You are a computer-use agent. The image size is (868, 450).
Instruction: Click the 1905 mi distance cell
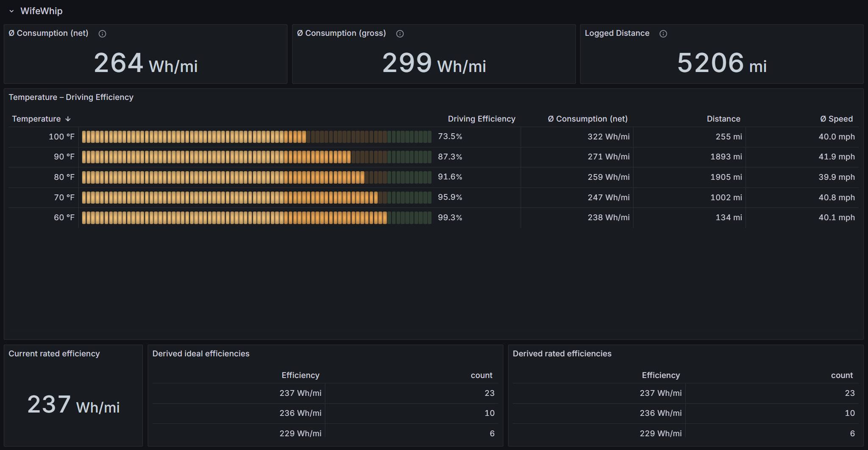[690, 177]
